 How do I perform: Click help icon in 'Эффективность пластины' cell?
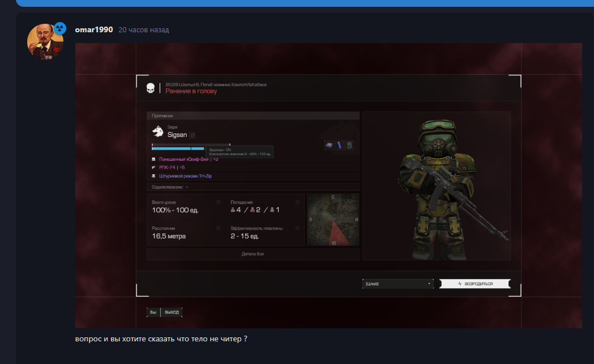tap(297, 228)
